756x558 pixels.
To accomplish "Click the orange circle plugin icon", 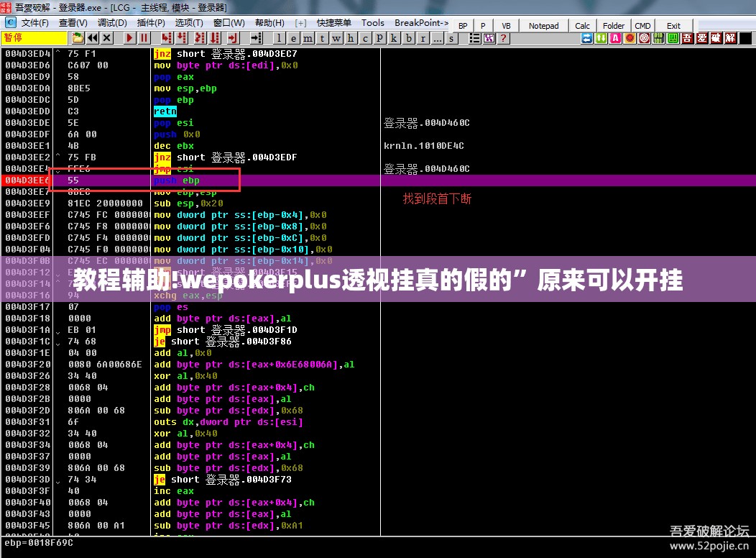I will tap(630, 38).
